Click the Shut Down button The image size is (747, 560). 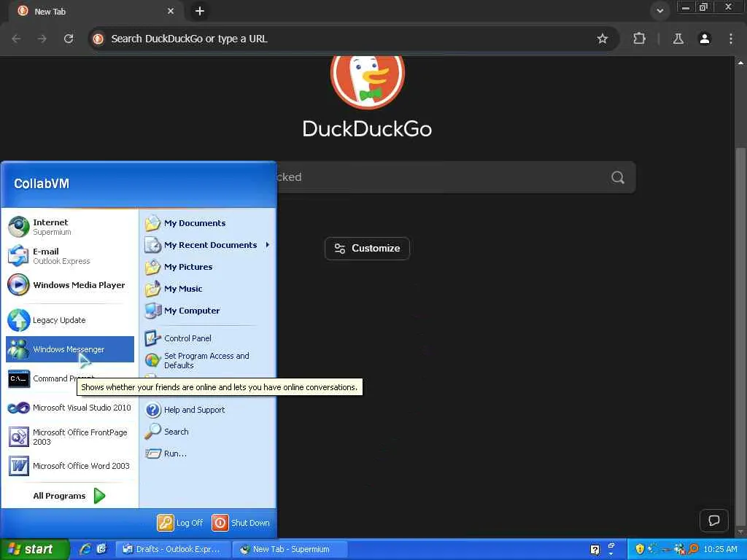coord(241,523)
